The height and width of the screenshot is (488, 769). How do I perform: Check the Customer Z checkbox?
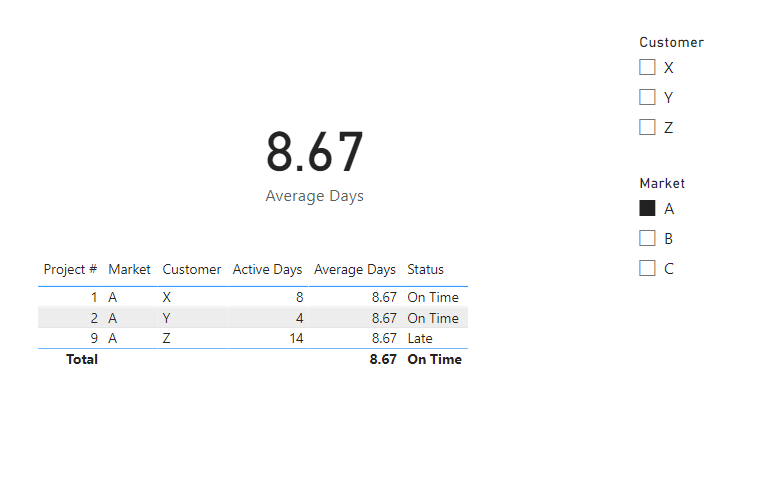pos(647,127)
